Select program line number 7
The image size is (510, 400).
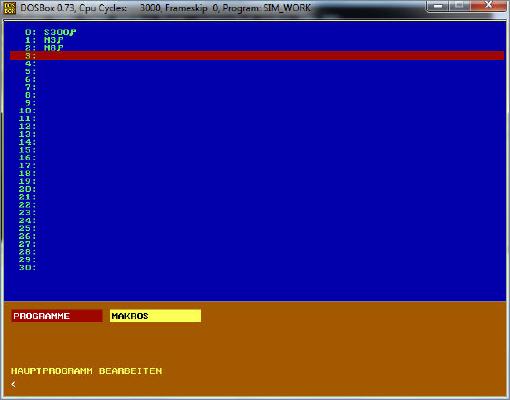tap(30, 87)
